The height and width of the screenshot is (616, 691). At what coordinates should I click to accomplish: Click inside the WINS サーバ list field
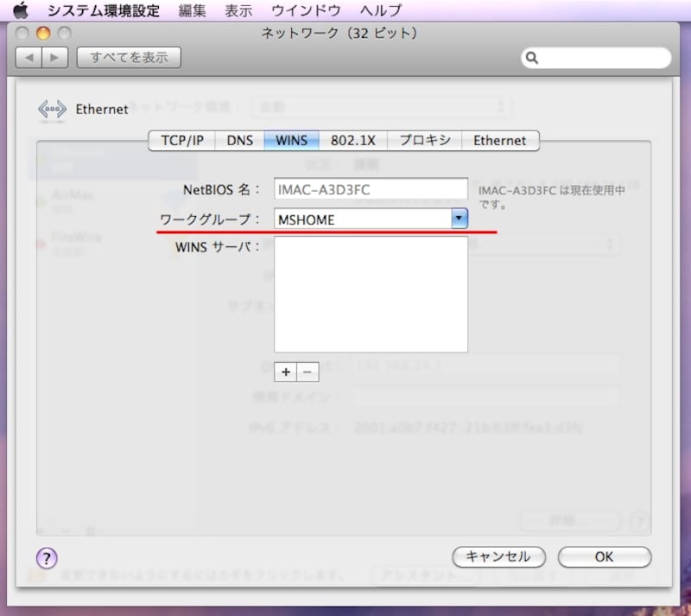(x=371, y=294)
